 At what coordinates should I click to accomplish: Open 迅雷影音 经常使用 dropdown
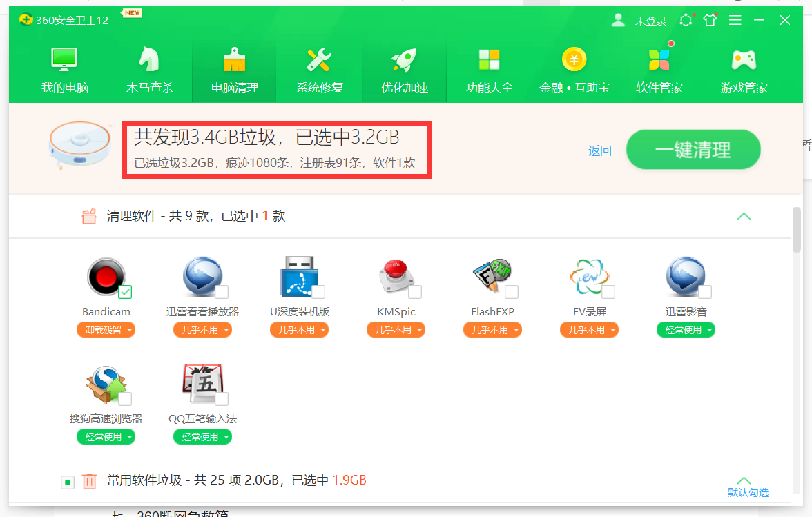686,330
